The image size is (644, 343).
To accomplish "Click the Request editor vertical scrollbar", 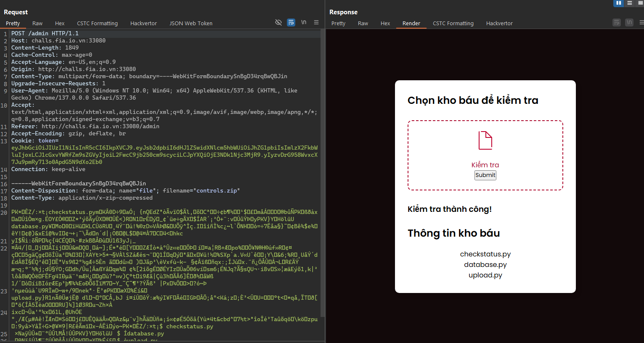I will coord(323,172).
